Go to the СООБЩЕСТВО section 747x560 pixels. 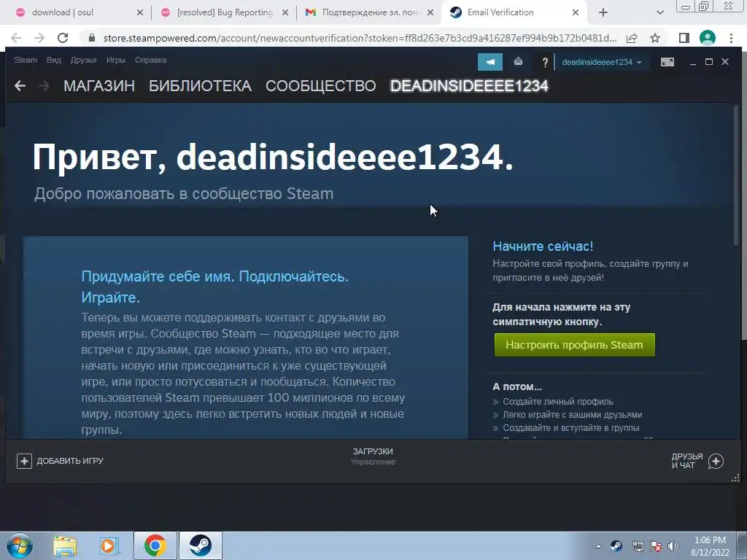[321, 86]
